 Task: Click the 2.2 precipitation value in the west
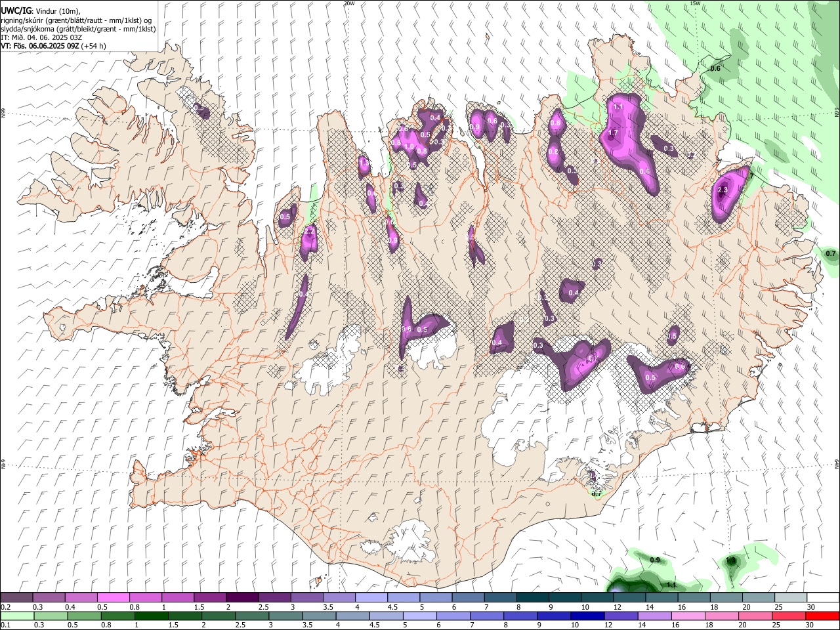[310, 232]
